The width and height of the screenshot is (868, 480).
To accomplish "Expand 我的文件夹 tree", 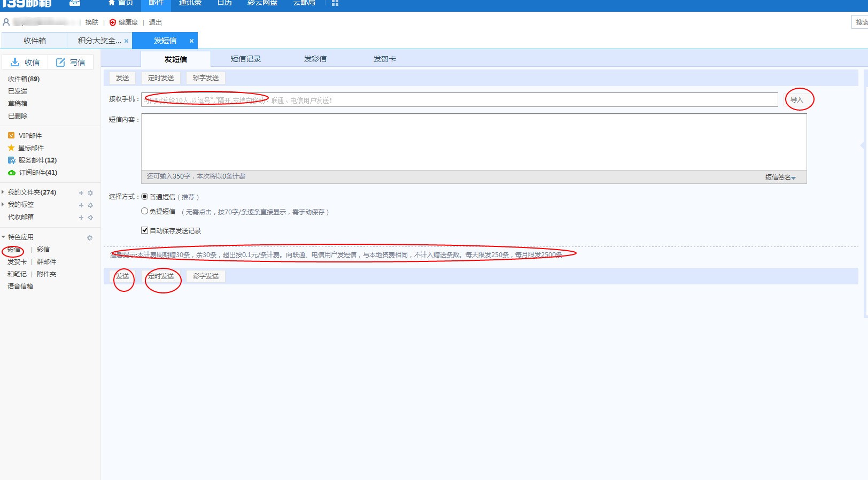I will [x=3, y=192].
